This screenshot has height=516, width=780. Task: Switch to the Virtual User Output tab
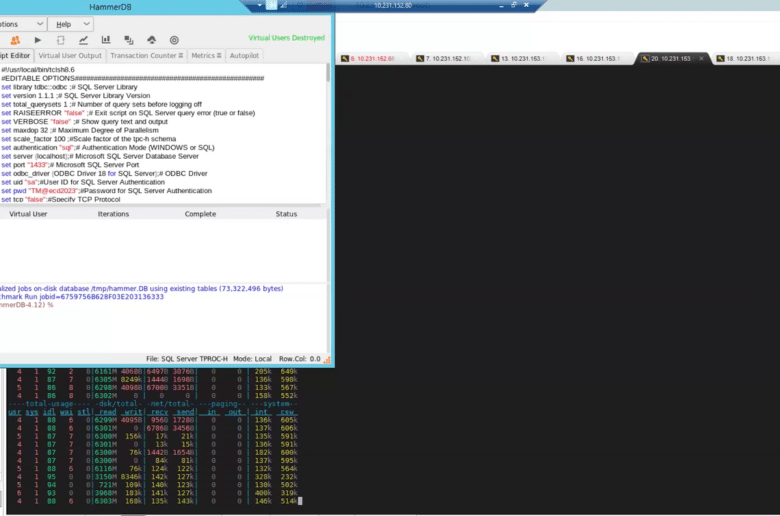tap(70, 55)
